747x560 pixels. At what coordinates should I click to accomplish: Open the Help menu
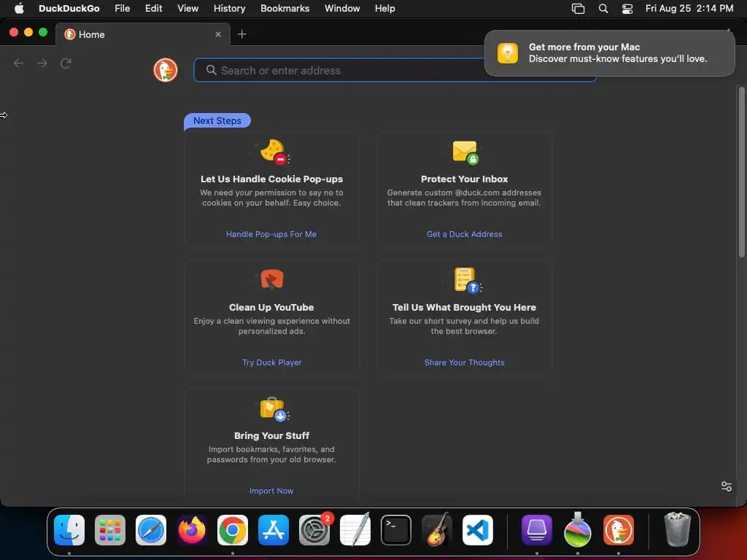pyautogui.click(x=384, y=8)
